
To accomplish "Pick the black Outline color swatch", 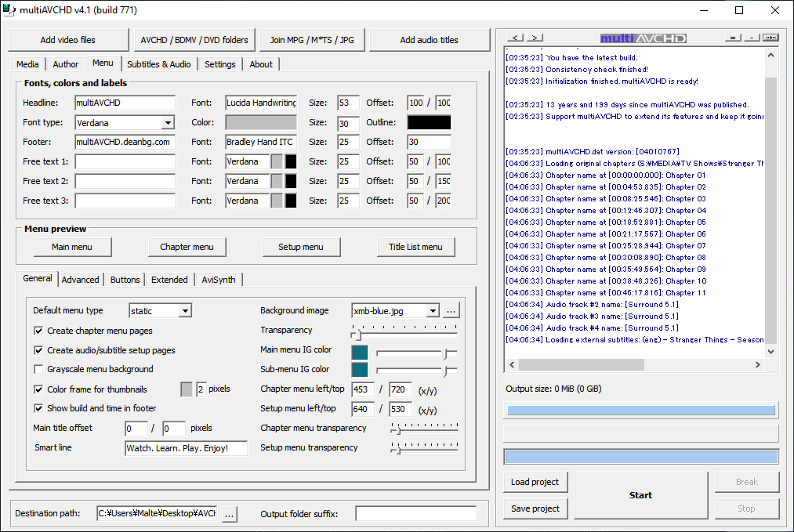I will click(x=429, y=122).
